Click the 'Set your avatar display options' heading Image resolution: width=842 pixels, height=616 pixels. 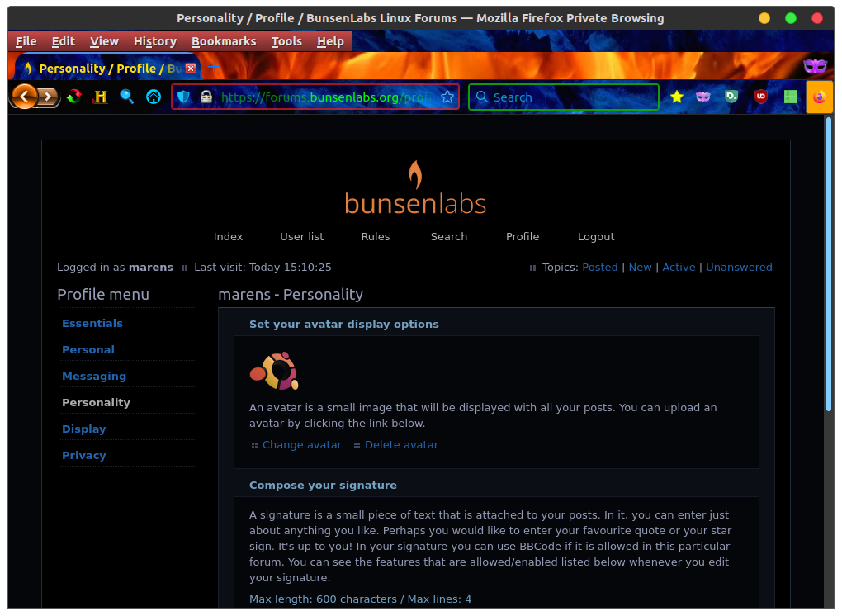point(343,325)
